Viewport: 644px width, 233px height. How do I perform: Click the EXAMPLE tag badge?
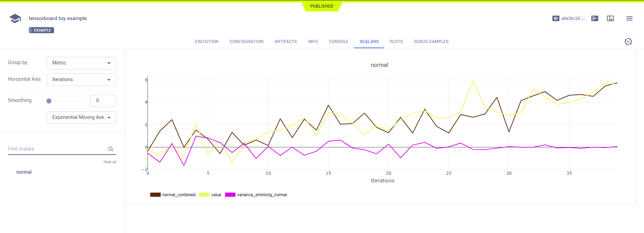[x=41, y=30]
